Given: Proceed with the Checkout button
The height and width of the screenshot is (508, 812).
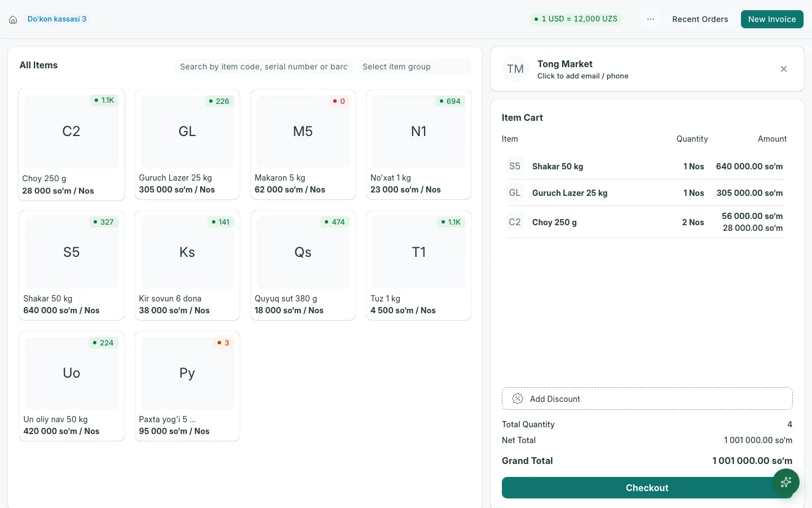Looking at the screenshot, I should click(x=647, y=488).
